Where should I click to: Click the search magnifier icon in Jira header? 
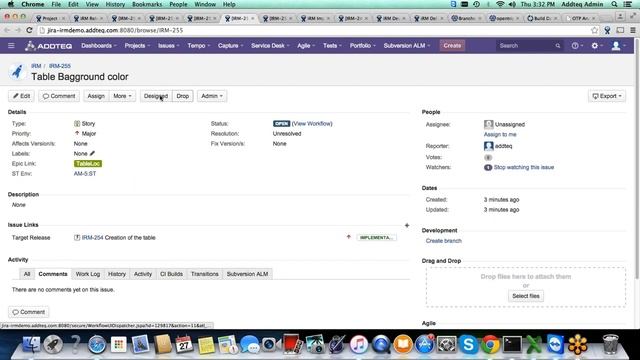(x=558, y=46)
